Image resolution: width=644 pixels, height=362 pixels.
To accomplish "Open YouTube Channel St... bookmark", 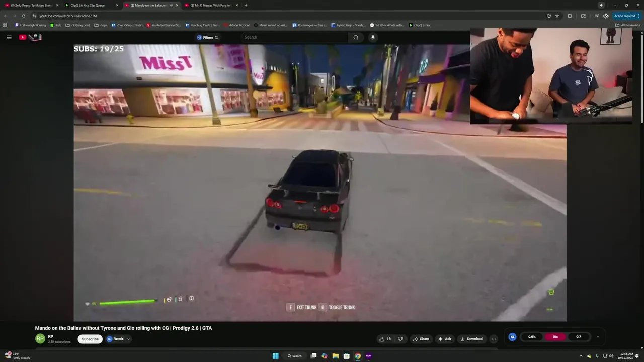I will coord(164,25).
